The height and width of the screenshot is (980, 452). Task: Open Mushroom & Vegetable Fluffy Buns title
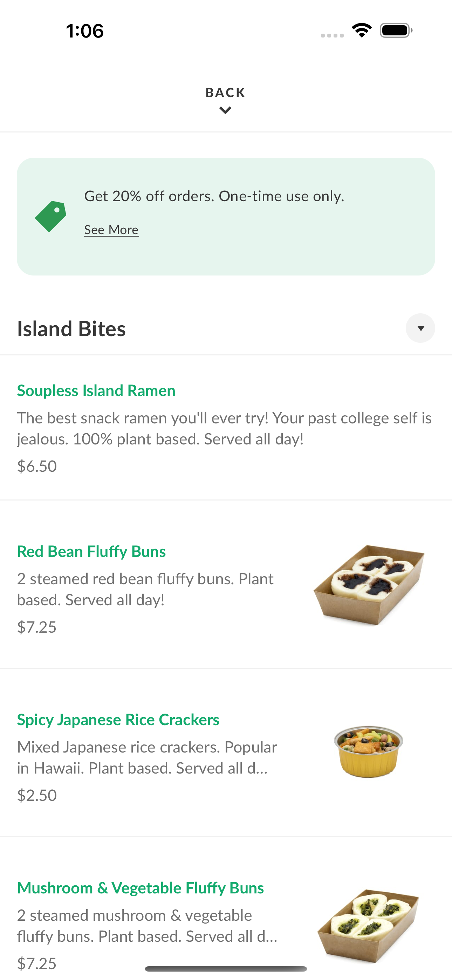[141, 887]
